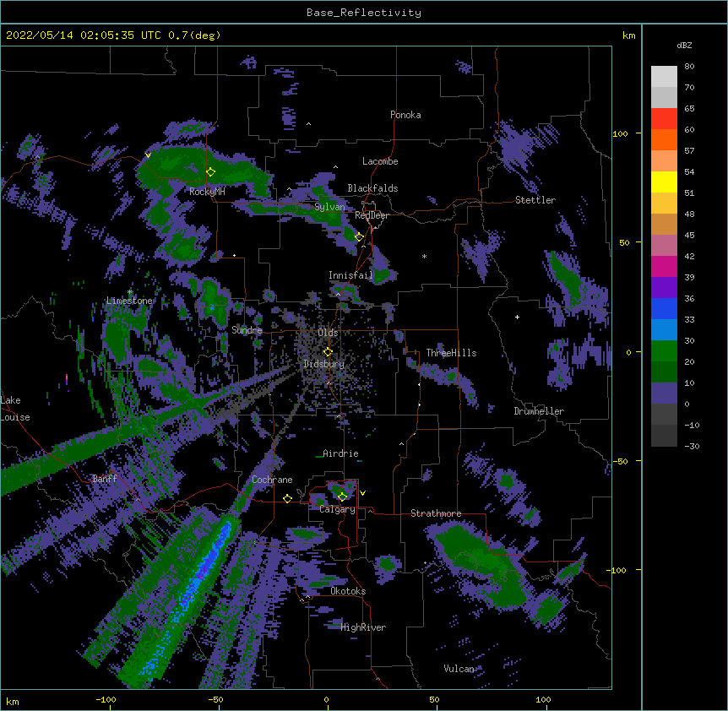This screenshot has height=711, width=728.
Task: Click the Strathmore city label
Action: [436, 513]
